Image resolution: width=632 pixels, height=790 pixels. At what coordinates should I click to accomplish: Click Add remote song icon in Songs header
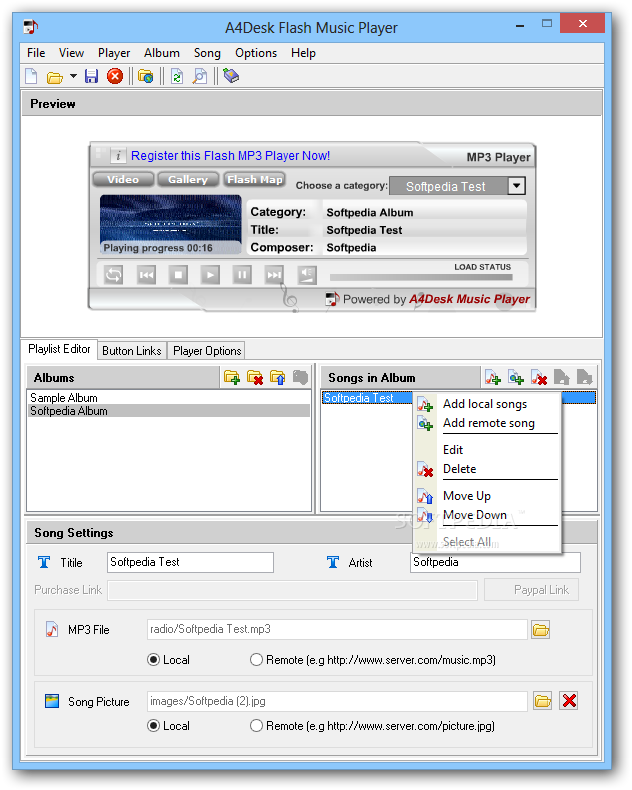click(516, 377)
